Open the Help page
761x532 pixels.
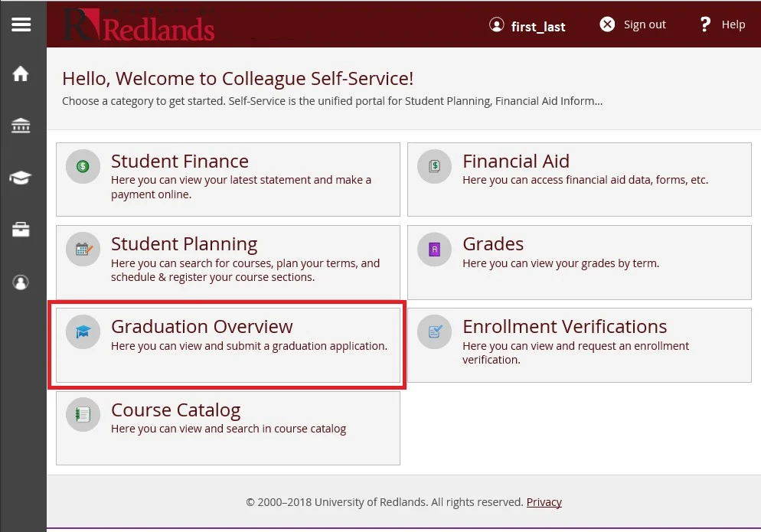(722, 24)
